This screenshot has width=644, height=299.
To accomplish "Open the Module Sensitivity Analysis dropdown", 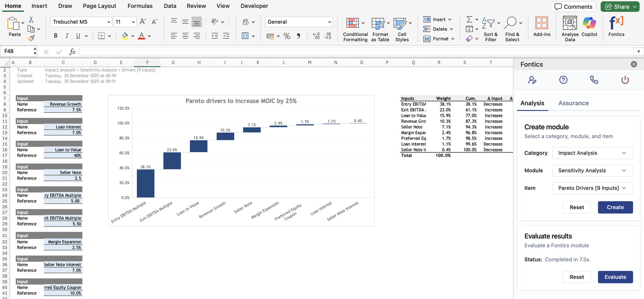I will (592, 171).
